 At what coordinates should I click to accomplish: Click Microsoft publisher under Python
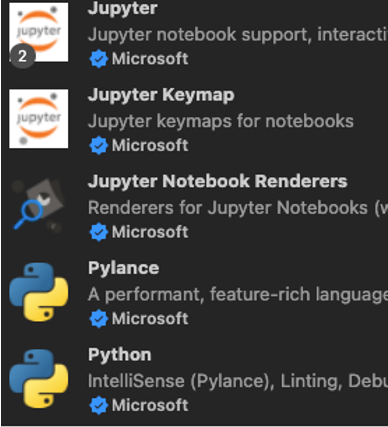pyautogui.click(x=150, y=406)
